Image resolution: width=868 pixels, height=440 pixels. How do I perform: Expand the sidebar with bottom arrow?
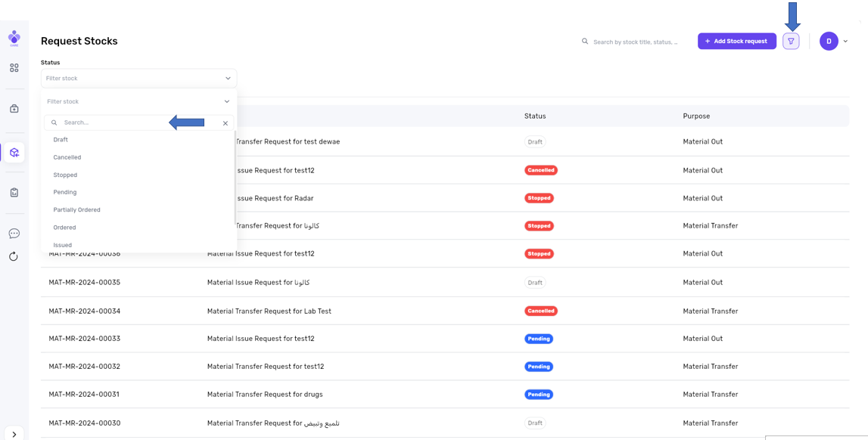(x=14, y=434)
